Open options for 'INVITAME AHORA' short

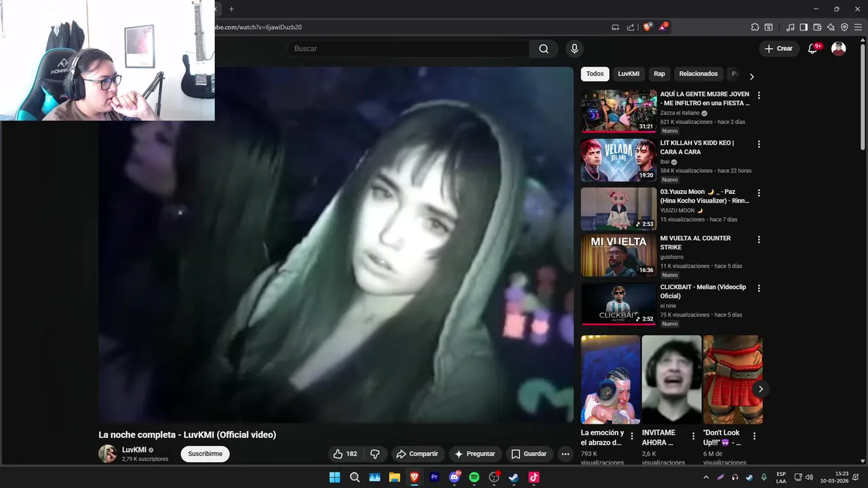[x=693, y=436]
